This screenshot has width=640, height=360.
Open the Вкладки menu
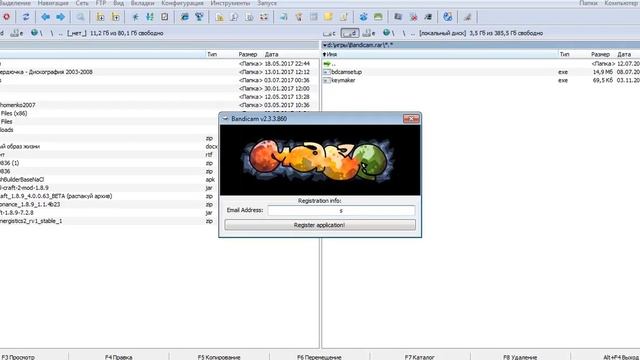[142, 3]
